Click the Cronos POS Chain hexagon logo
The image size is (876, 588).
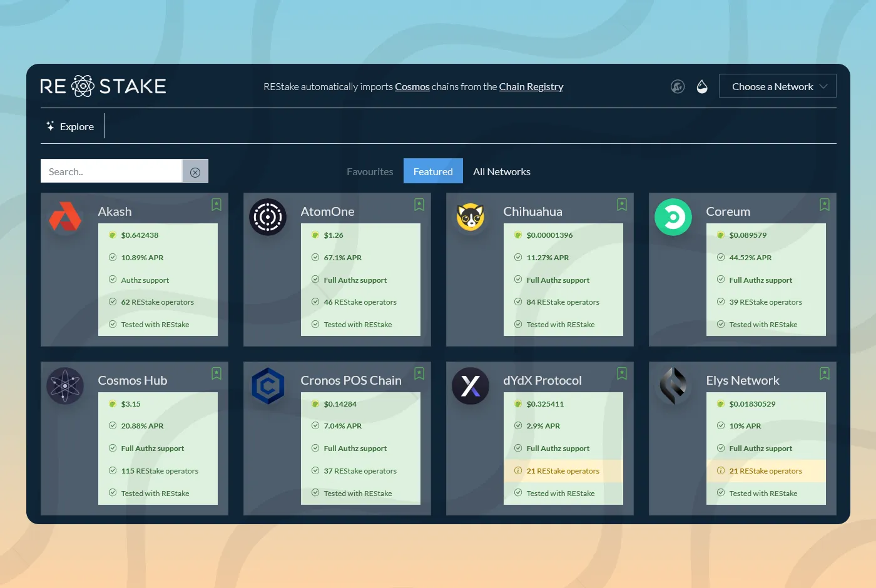pyautogui.click(x=268, y=386)
